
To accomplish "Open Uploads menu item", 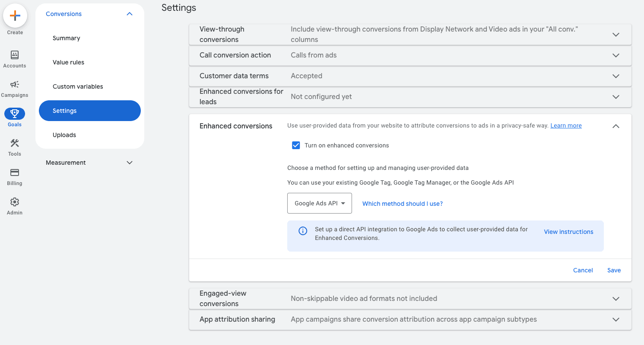I will click(x=90, y=135).
